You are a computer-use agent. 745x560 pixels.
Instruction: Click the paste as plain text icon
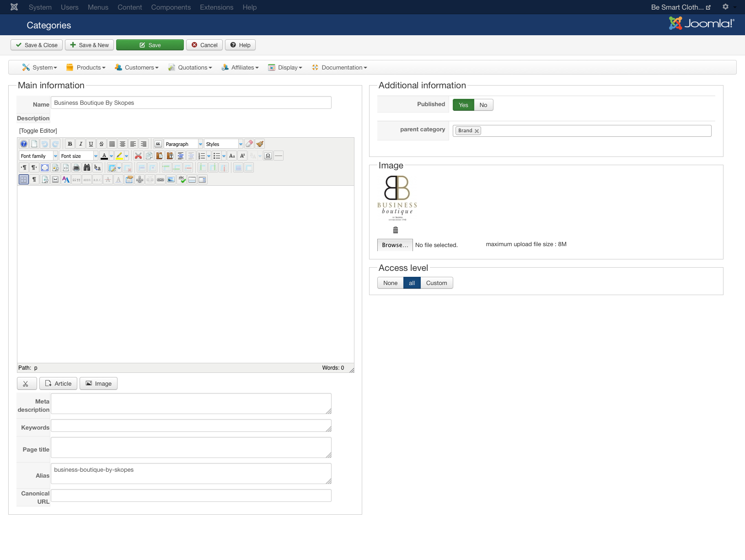[170, 156]
